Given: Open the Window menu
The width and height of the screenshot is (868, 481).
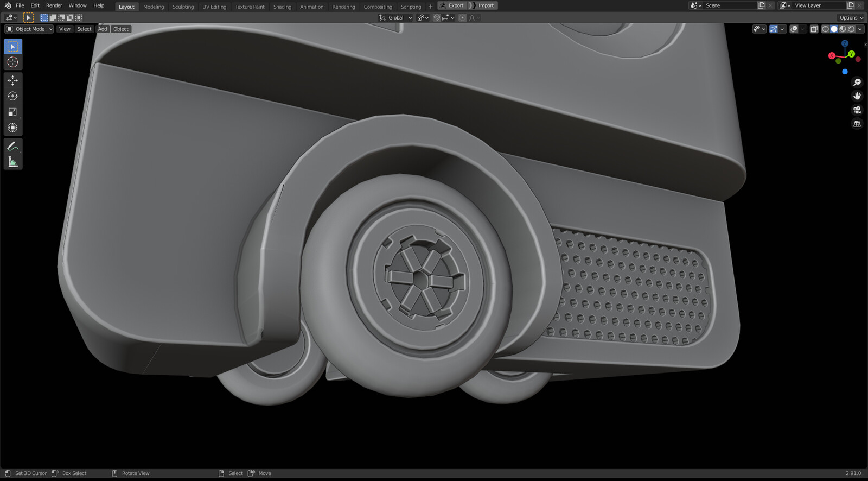Looking at the screenshot, I should 78,5.
